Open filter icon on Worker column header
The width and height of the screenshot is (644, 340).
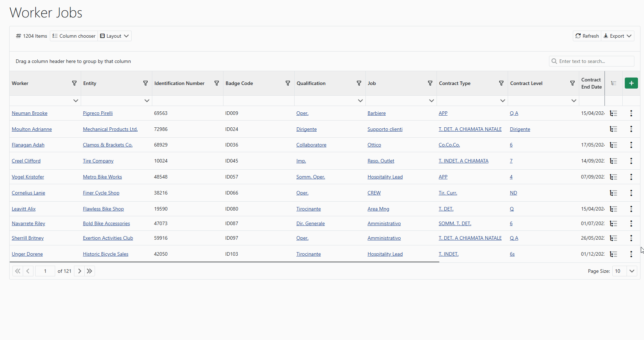[x=74, y=83]
